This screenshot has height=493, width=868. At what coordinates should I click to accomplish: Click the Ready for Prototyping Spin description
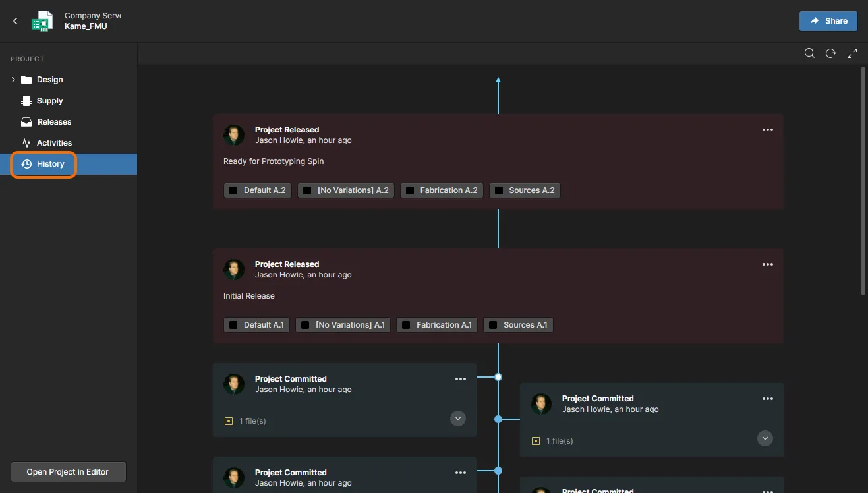pyautogui.click(x=274, y=161)
